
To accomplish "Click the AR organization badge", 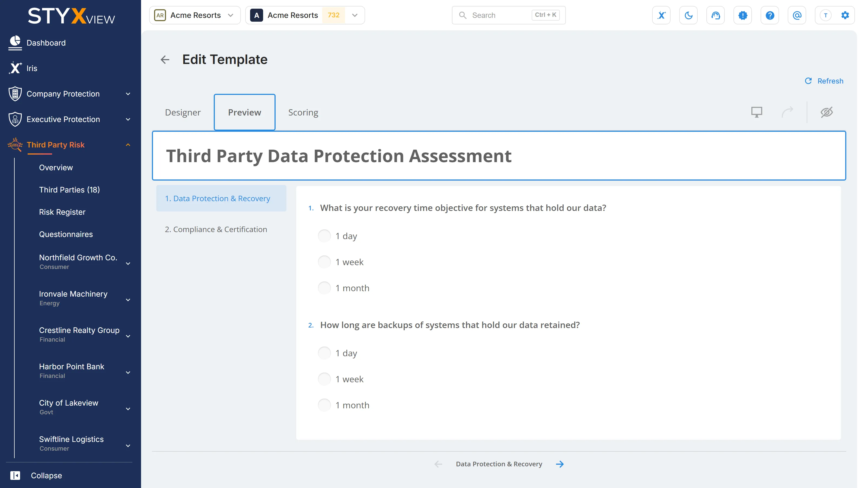I will pyautogui.click(x=160, y=15).
